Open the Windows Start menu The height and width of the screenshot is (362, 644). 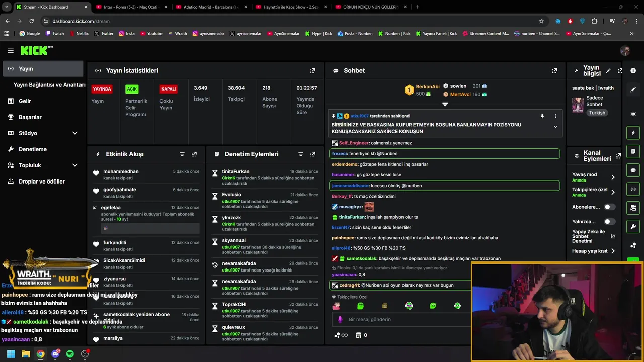(x=11, y=354)
